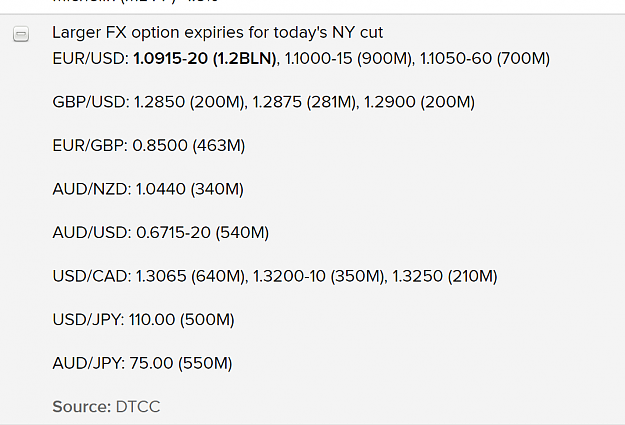Click the 'Source:' label
The image size is (625, 425).
82,407
